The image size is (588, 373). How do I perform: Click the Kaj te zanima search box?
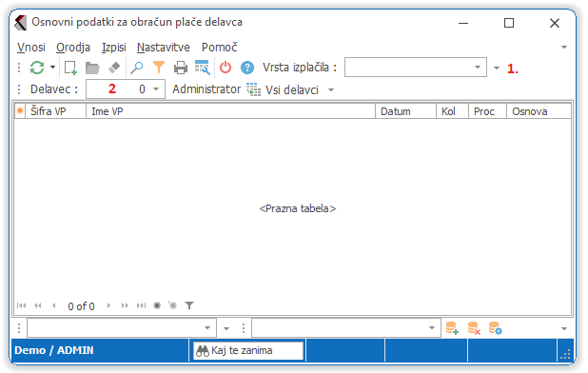pos(248,350)
